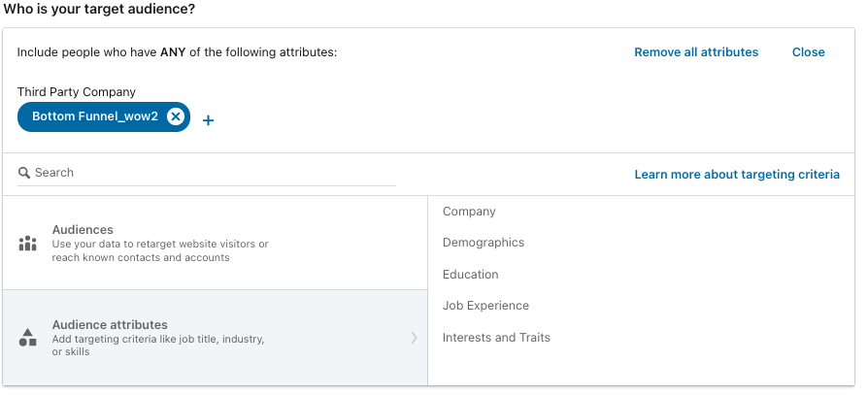Expand Audience attributes with the chevron arrow
The width and height of the screenshot is (868, 395).
coord(414,338)
